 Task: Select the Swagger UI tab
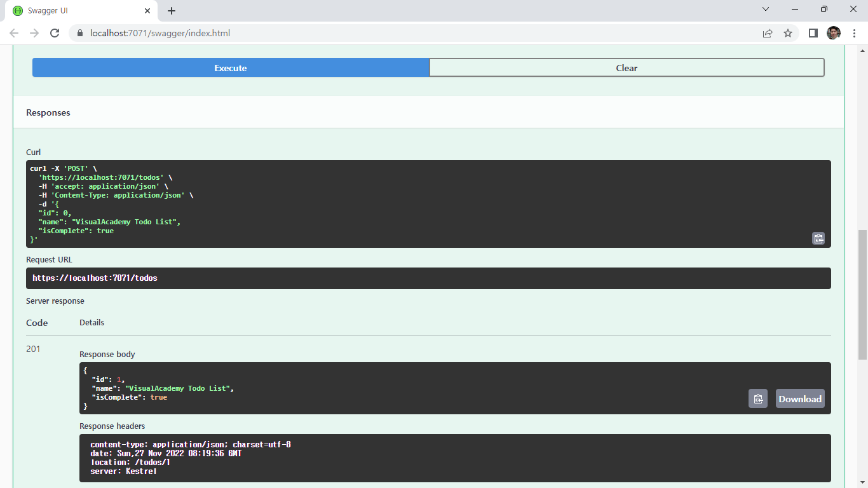point(76,11)
